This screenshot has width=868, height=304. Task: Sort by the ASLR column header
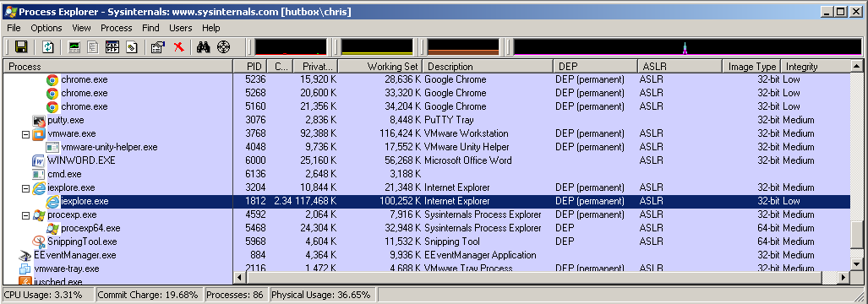680,67
